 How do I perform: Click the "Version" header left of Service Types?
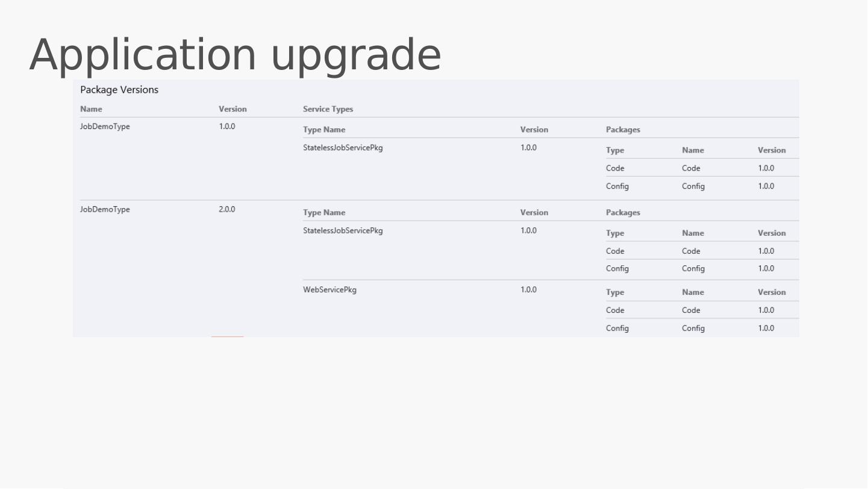[x=233, y=109]
